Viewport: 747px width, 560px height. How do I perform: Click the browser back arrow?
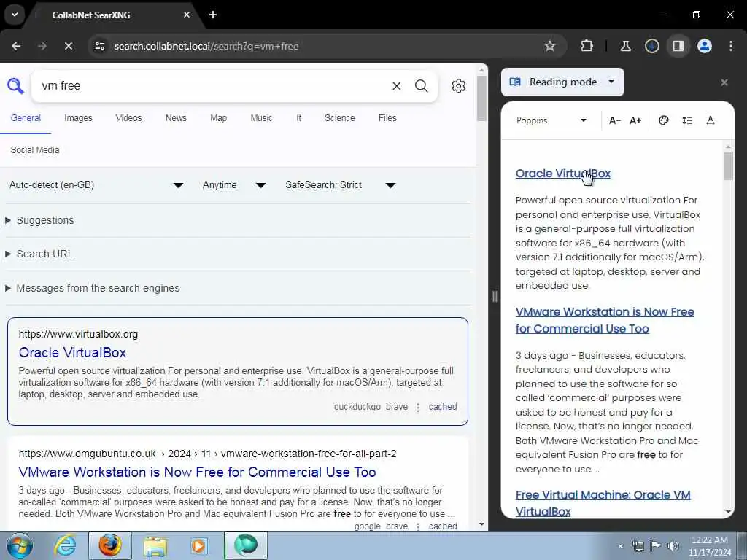point(16,46)
